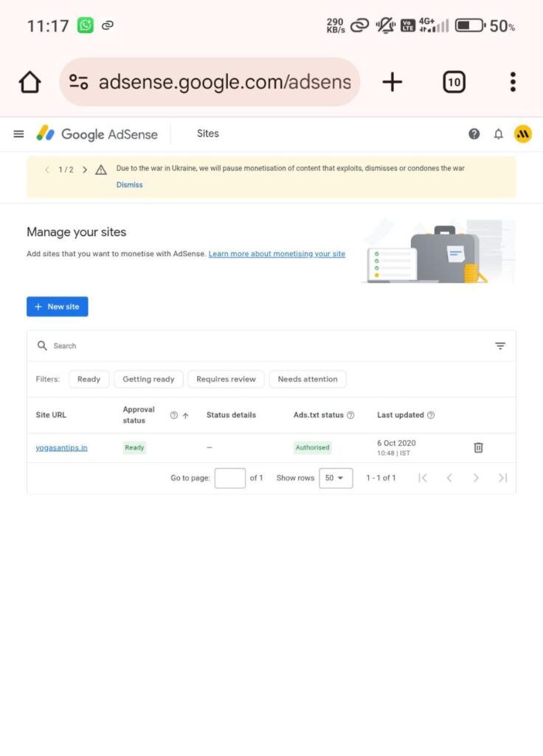Open the tab switcher showing 10 tabs
Viewport: 543px width, 756px height.
pyautogui.click(x=454, y=82)
